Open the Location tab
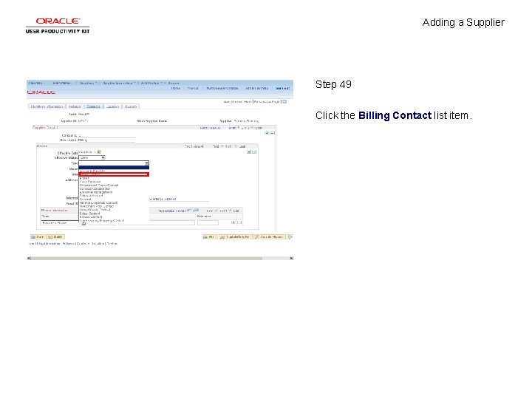Screen dimensions: 532x399 [112, 106]
